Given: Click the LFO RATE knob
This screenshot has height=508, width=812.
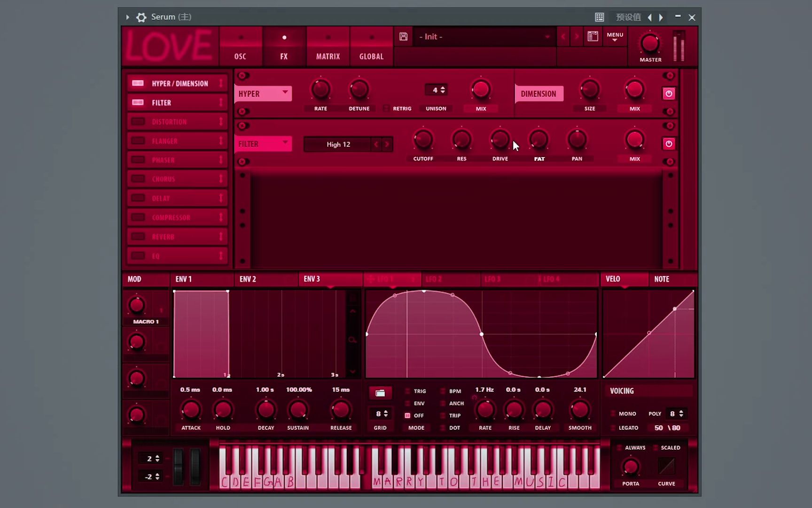Looking at the screenshot, I should (x=485, y=410).
